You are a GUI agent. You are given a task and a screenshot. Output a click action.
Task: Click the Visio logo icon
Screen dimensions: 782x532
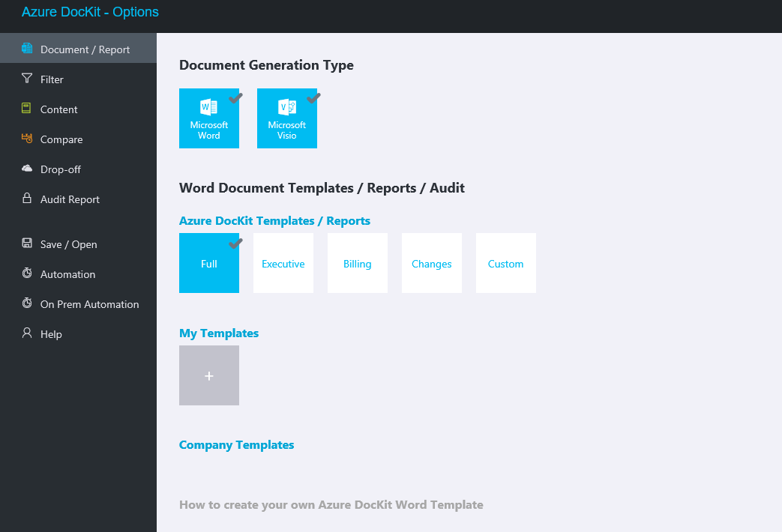(286, 106)
